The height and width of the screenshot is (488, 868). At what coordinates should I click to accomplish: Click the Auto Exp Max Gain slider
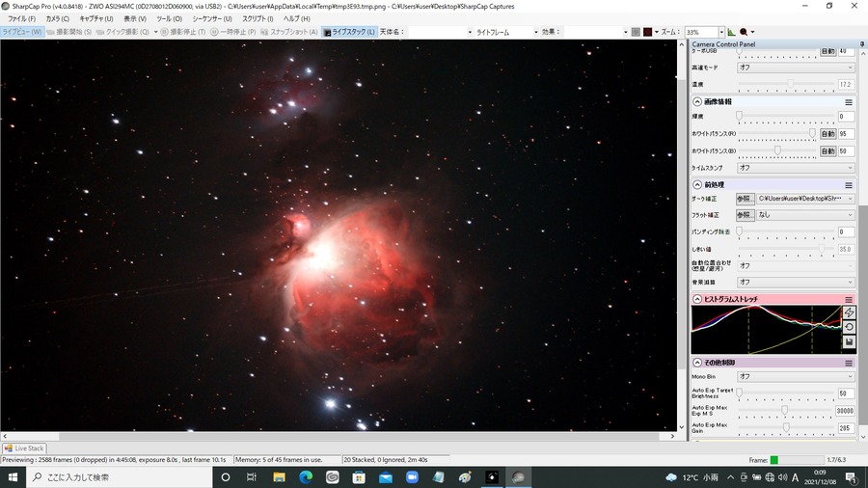coord(785,427)
